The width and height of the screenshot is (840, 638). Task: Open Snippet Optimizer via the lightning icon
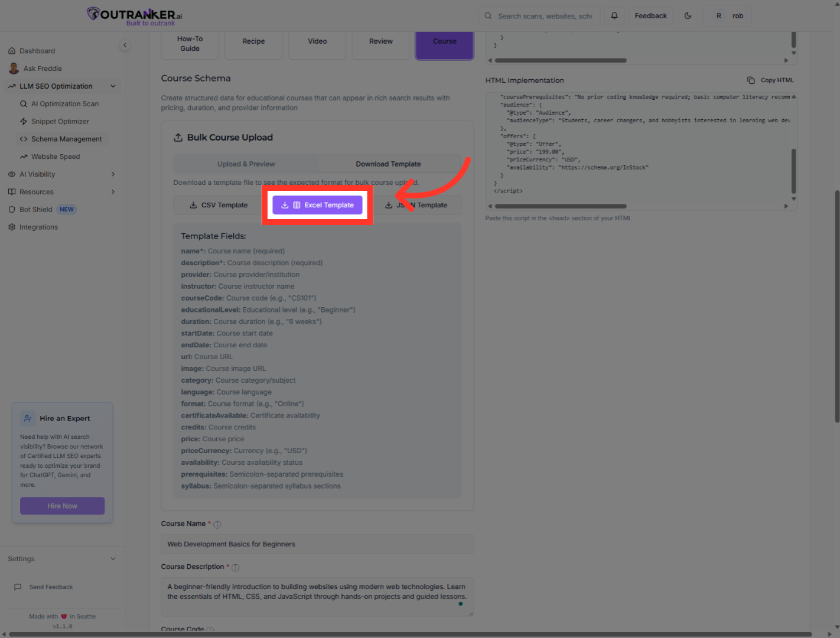click(24, 122)
